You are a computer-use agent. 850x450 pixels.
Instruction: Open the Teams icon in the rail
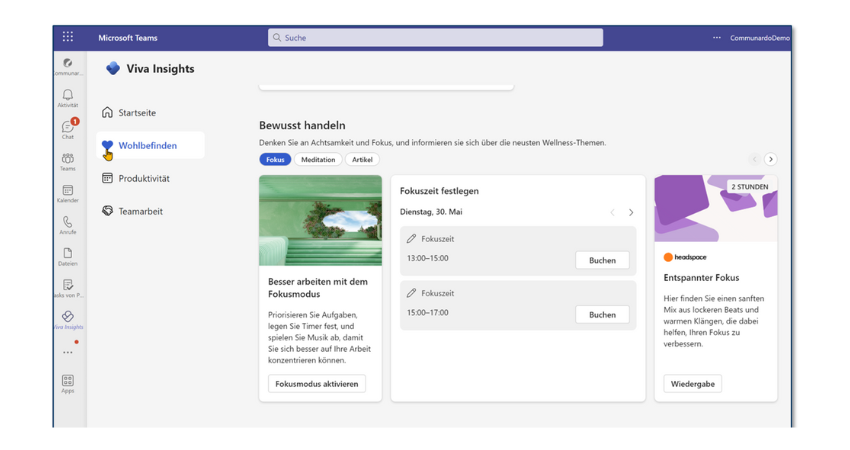(68, 158)
